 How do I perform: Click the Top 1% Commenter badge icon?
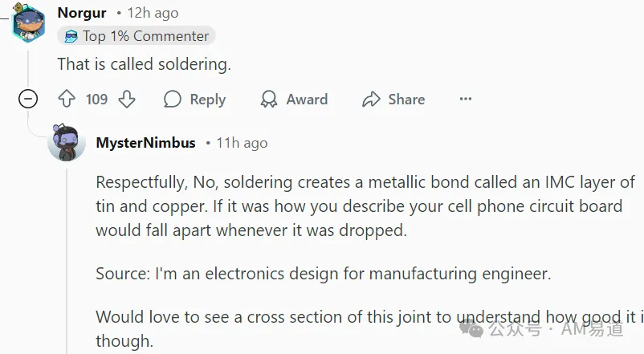71,36
